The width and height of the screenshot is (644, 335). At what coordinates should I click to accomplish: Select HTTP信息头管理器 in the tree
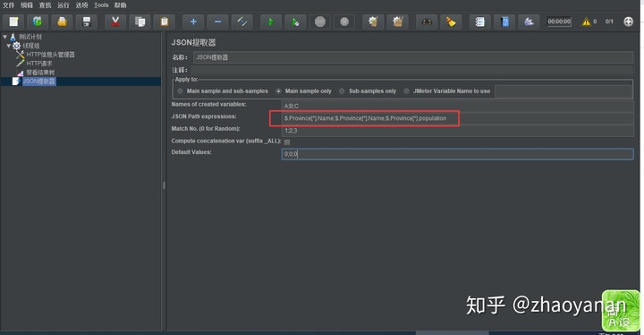click(50, 55)
